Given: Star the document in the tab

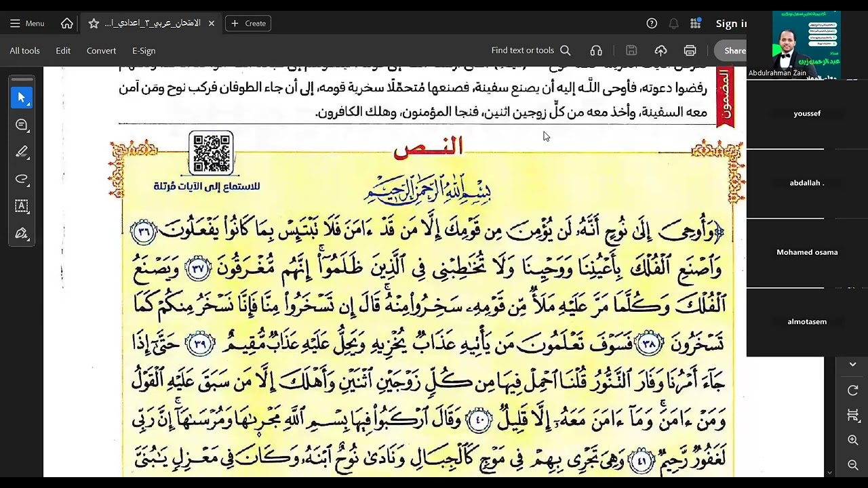Looking at the screenshot, I should (94, 23).
